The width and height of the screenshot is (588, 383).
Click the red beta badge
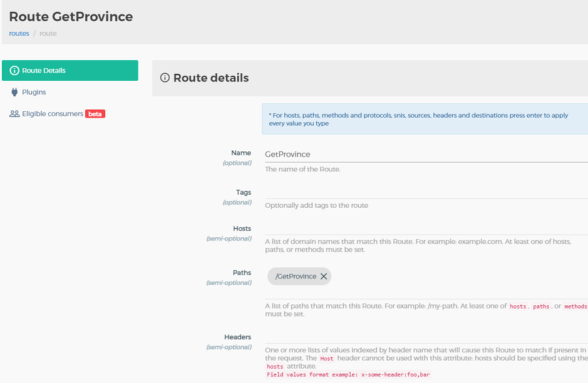tap(95, 114)
